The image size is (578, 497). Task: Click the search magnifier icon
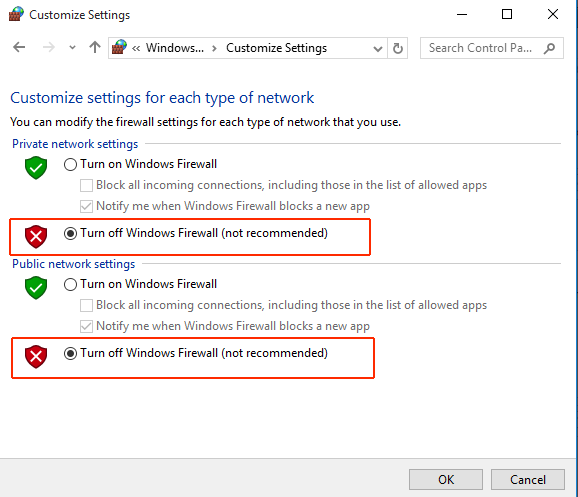(x=549, y=48)
